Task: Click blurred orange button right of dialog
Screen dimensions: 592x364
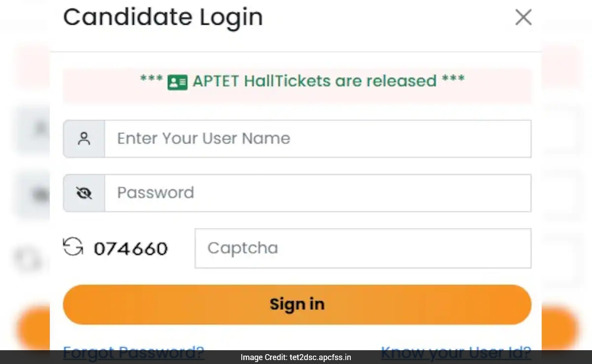Action: pos(559,328)
